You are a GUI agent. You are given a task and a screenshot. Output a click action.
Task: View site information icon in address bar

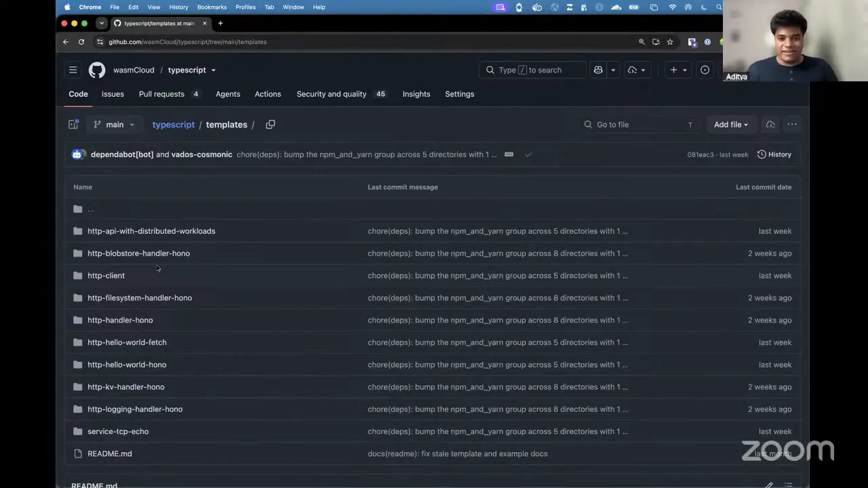pos(100,42)
